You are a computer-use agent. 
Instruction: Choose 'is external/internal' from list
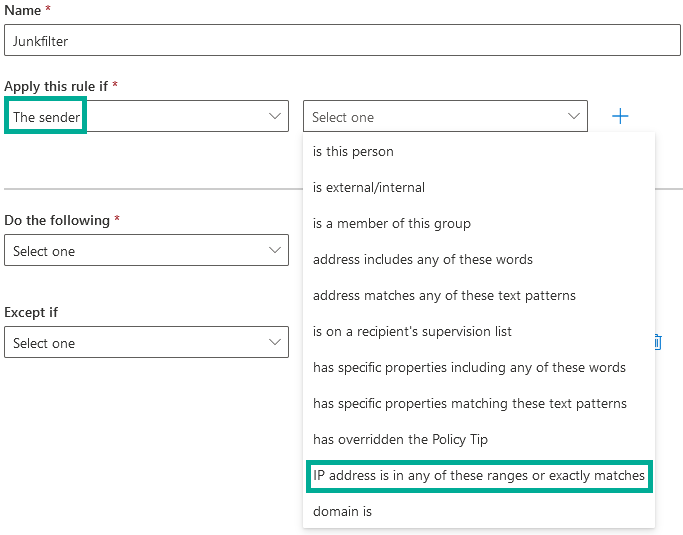tap(369, 188)
